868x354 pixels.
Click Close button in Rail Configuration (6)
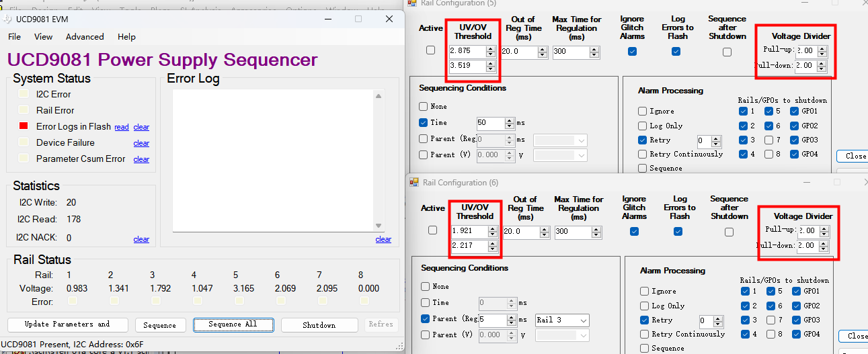[x=854, y=336]
